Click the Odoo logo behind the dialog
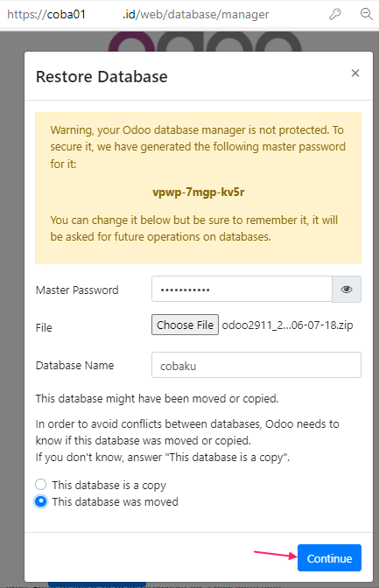Viewport: 379px width, 588px height. point(205,41)
